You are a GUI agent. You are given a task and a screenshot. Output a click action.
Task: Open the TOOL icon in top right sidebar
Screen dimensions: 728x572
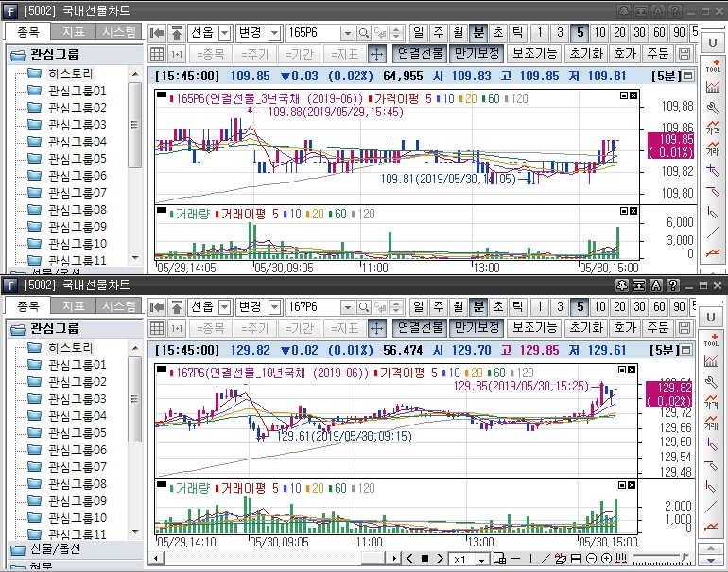[x=714, y=65]
